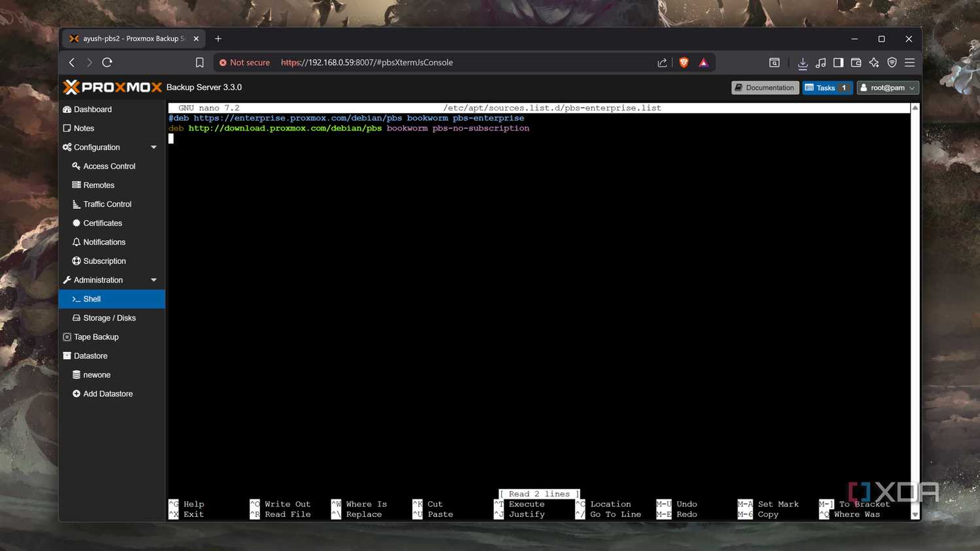Viewport: 980px width, 551px height.
Task: Click the terminal scrollbar down arrow
Action: coord(915,515)
